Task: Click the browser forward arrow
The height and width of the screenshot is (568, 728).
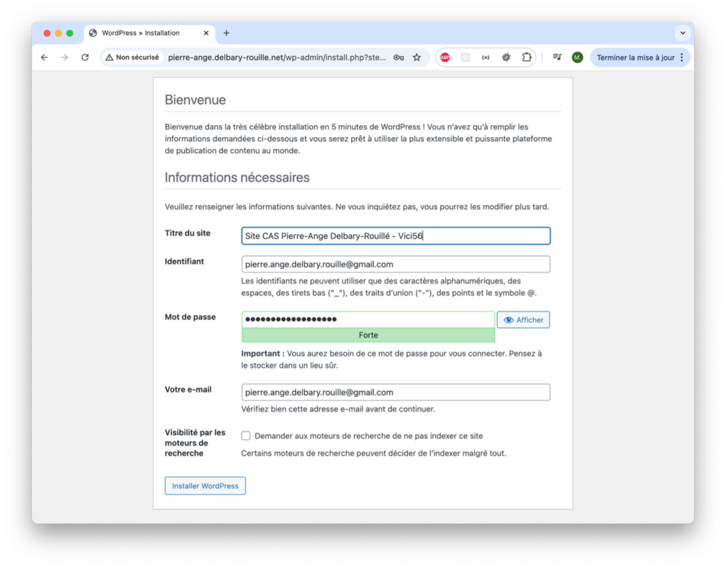Action: click(65, 57)
